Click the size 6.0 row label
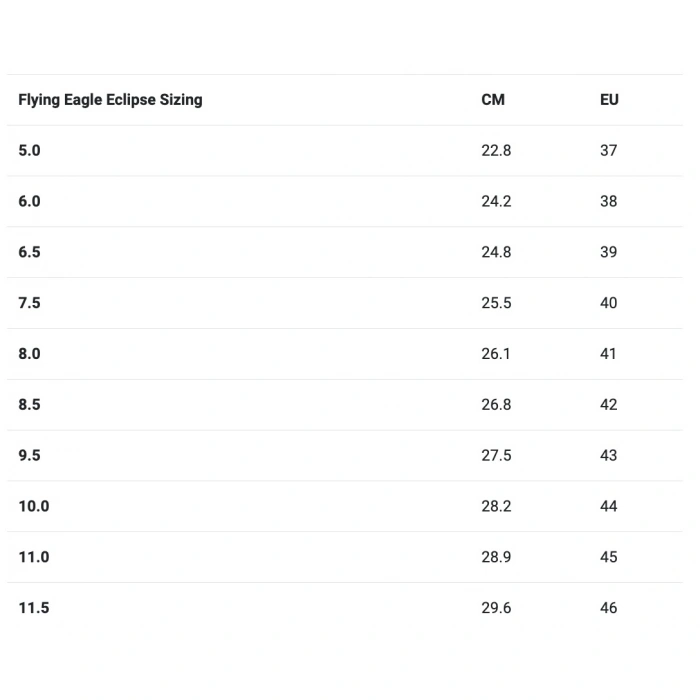 (29, 201)
